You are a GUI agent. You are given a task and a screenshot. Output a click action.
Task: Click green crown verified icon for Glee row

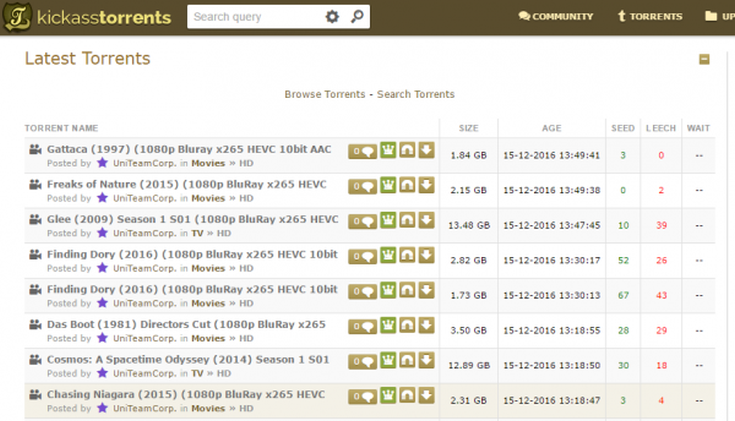[387, 220]
